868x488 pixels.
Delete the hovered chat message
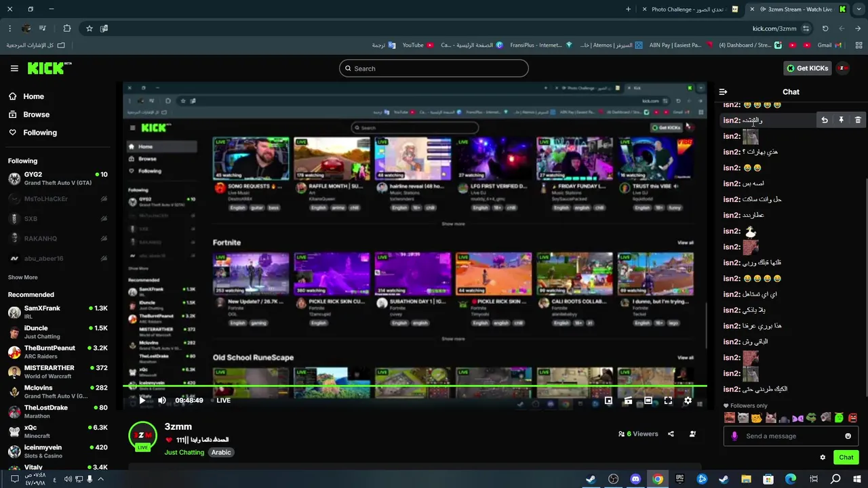[858, 120]
